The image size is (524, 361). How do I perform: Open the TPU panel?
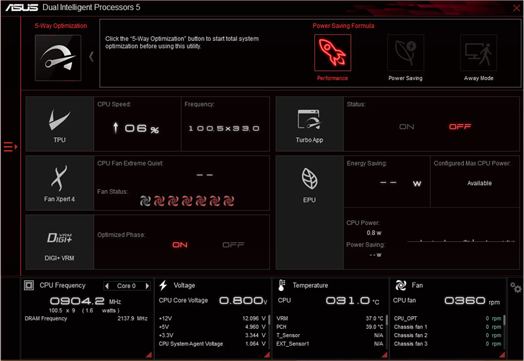tap(59, 124)
